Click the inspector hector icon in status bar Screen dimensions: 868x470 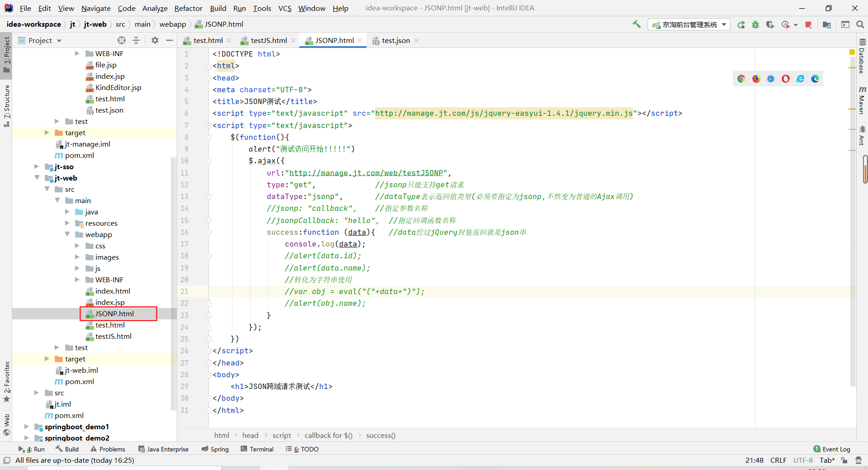coord(859,460)
